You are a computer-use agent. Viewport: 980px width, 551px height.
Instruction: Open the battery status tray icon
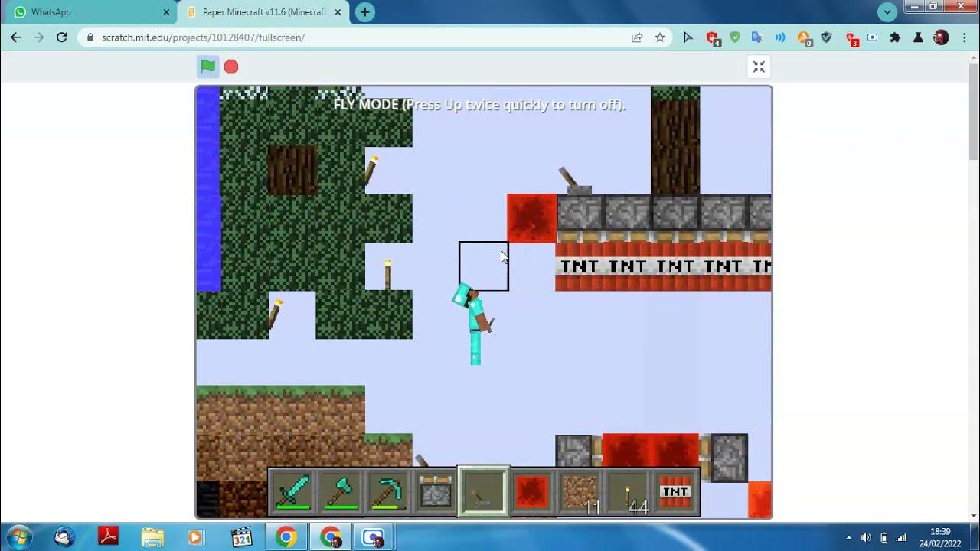[884, 537]
